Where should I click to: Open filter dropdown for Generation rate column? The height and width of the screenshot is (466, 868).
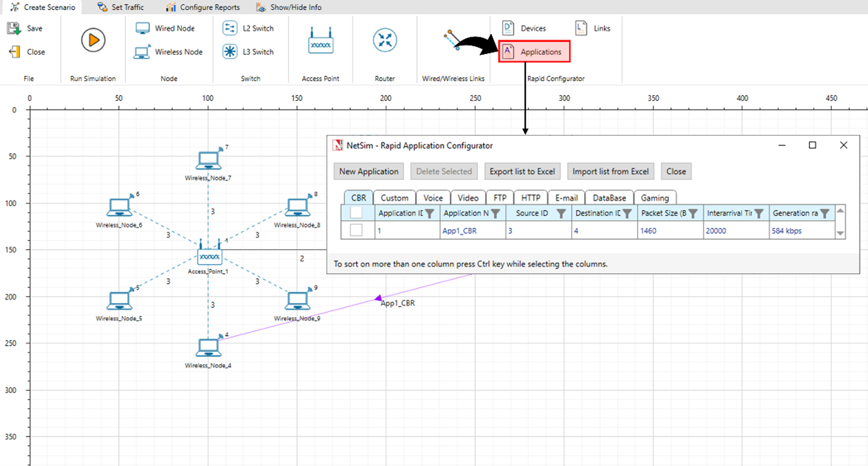tap(825, 213)
